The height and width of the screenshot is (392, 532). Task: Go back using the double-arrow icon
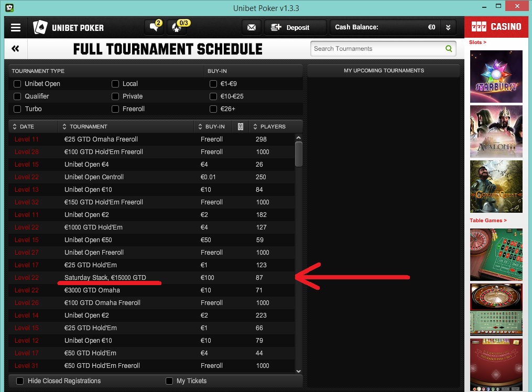tap(15, 49)
